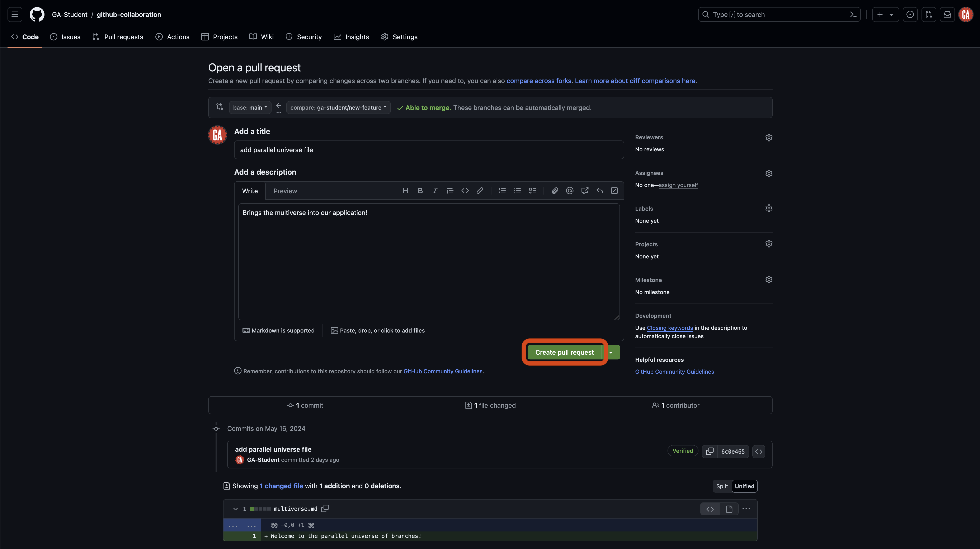Add a task list with the checklist icon
The height and width of the screenshot is (549, 980).
(532, 190)
